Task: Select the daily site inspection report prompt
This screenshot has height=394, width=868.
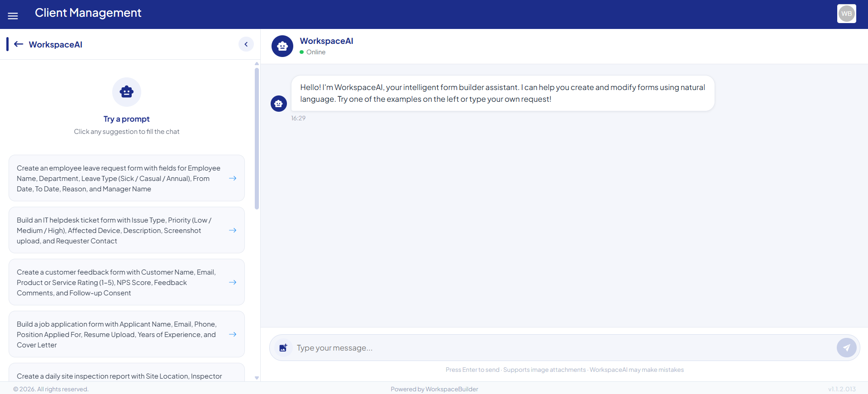Action: click(x=127, y=372)
